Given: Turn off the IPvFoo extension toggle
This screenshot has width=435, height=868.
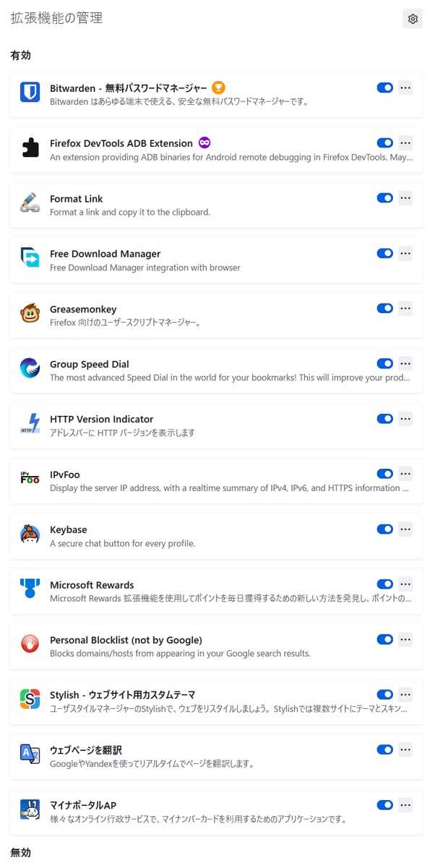Looking at the screenshot, I should (x=385, y=475).
